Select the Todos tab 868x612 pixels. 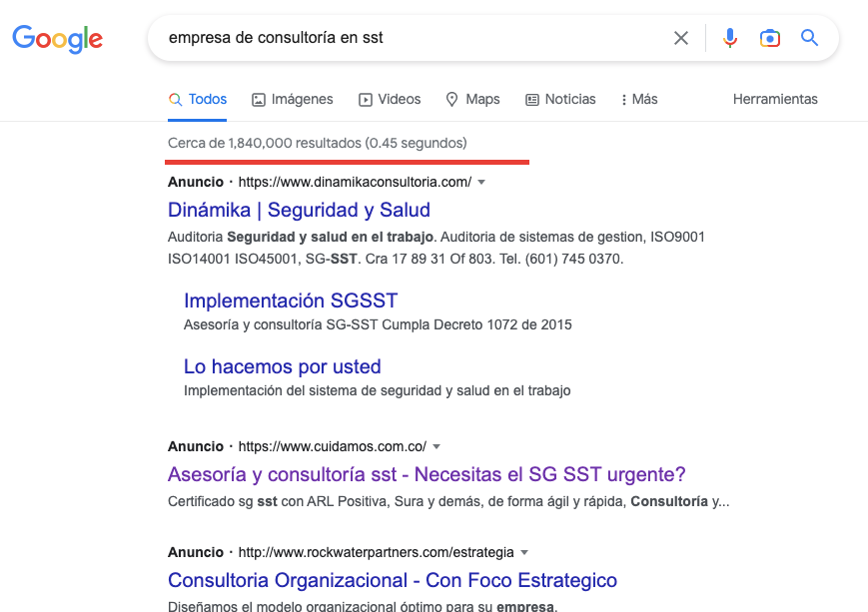tap(197, 99)
